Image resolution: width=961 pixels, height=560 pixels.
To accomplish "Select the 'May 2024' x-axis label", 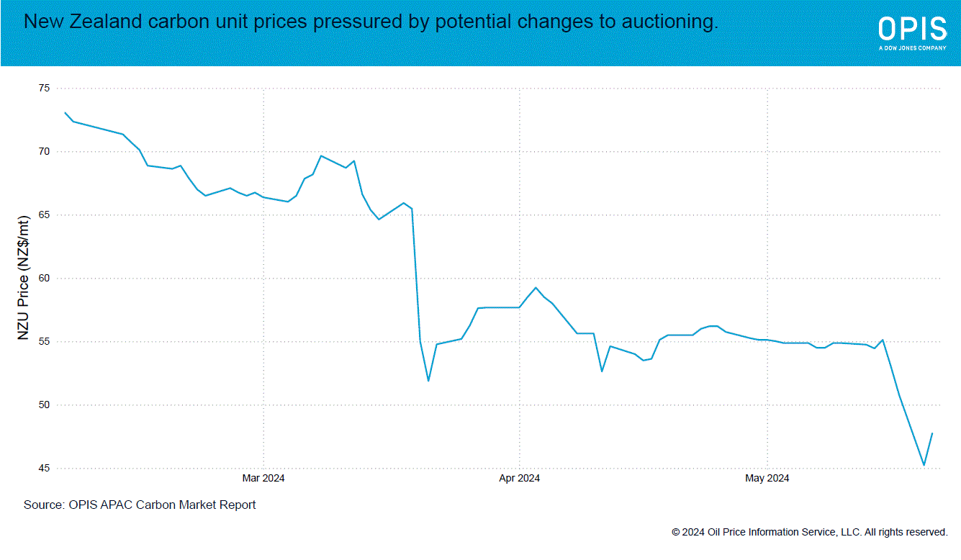I will pyautogui.click(x=767, y=478).
